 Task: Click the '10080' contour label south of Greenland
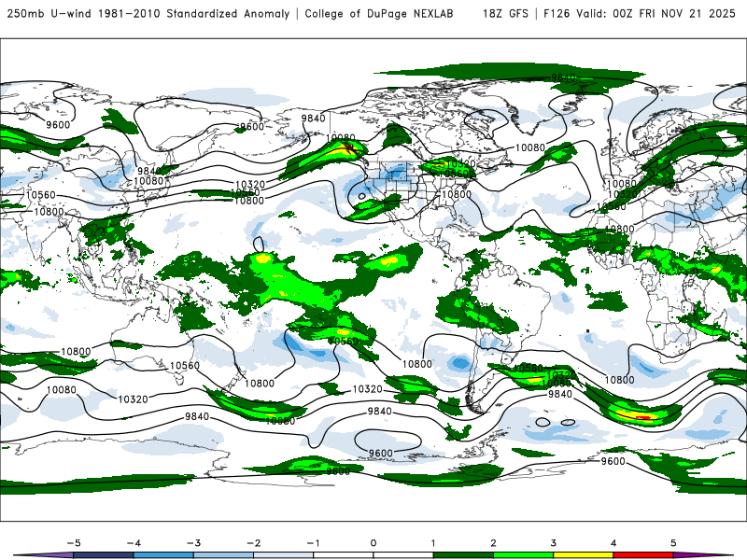pos(530,147)
